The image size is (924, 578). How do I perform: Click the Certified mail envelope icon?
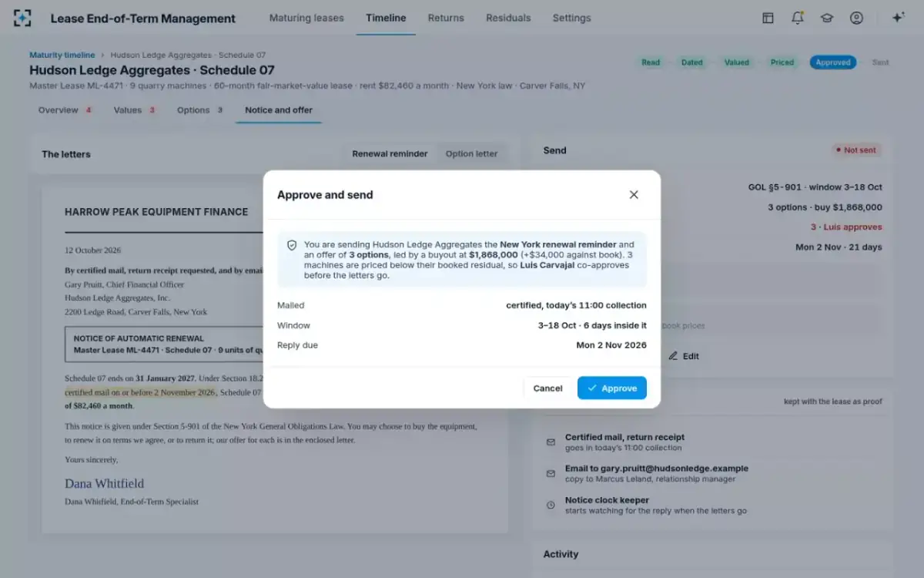click(x=551, y=442)
